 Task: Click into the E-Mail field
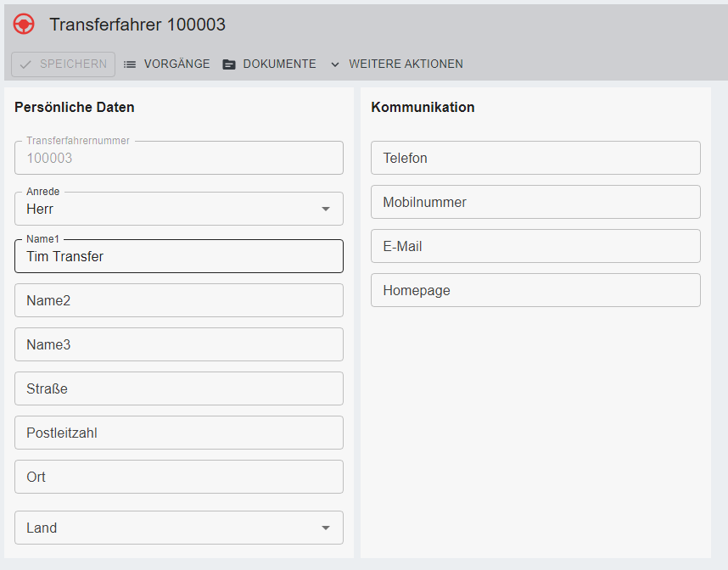point(535,246)
